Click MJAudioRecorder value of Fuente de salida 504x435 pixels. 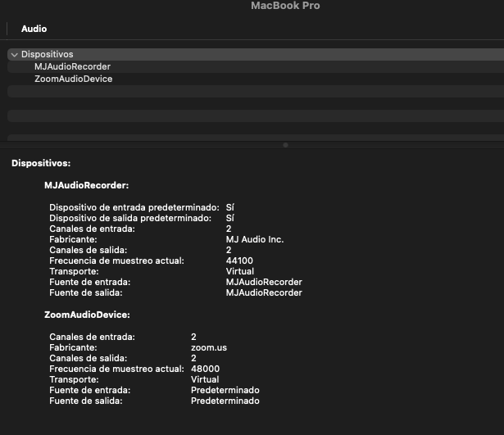264,292
